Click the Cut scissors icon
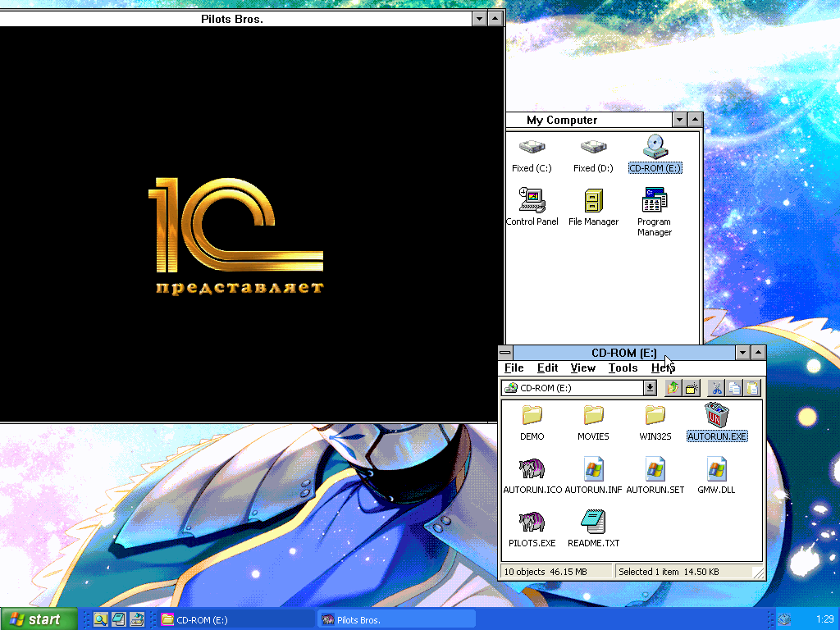The height and width of the screenshot is (630, 840). pos(716,388)
